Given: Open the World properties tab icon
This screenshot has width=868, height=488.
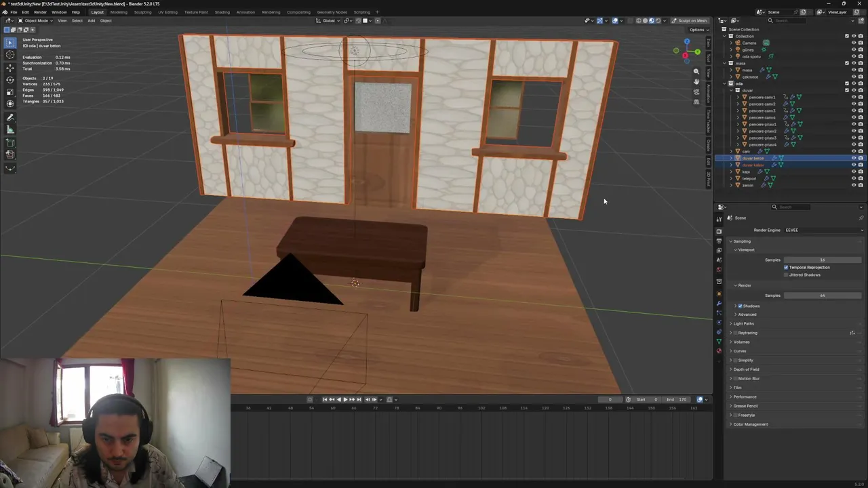Looking at the screenshot, I should [x=719, y=269].
